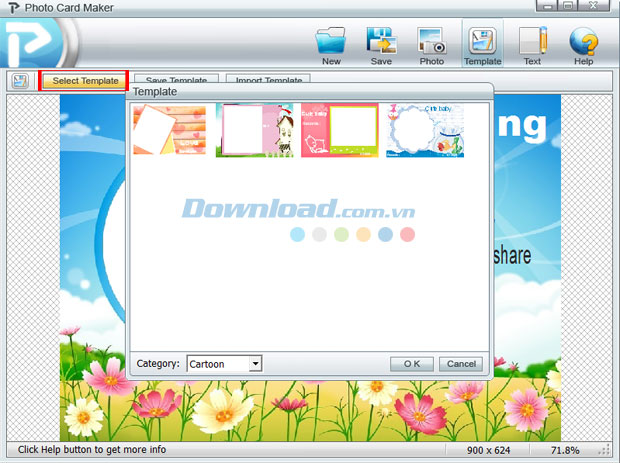Open the Photo tool in toolbar
620x463 pixels.
(431, 42)
